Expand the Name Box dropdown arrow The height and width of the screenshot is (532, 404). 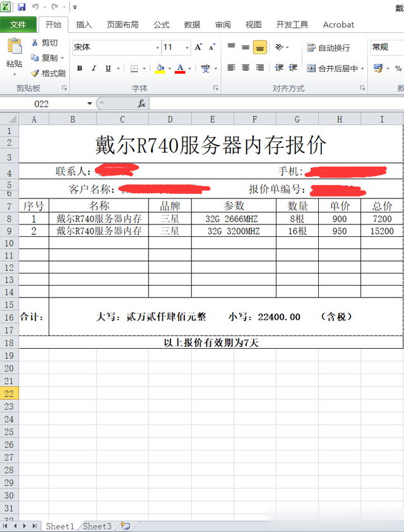pos(90,104)
